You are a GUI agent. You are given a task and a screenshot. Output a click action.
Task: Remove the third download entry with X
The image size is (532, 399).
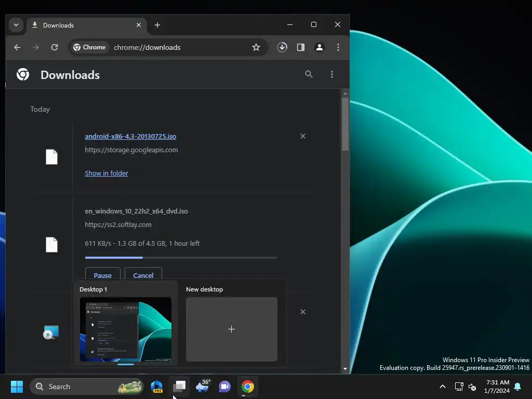click(x=303, y=312)
